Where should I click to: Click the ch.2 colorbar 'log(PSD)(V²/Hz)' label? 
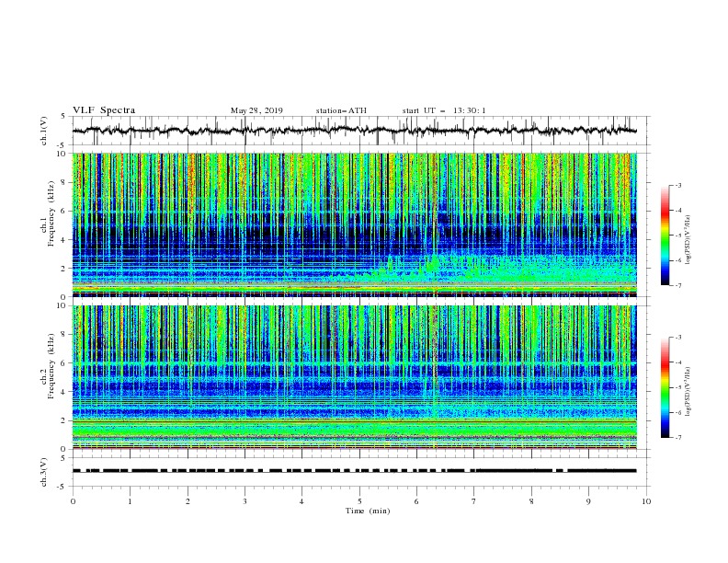click(x=688, y=392)
